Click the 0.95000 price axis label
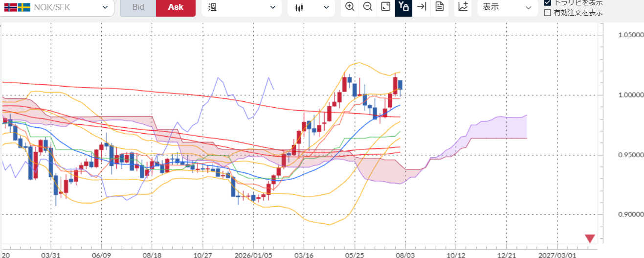644x258 pixels. pos(630,155)
